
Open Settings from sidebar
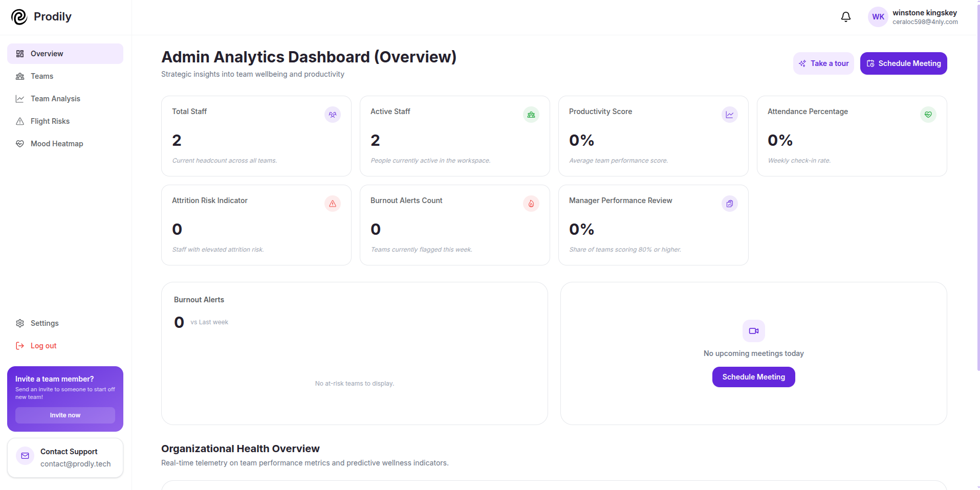pyautogui.click(x=65, y=323)
